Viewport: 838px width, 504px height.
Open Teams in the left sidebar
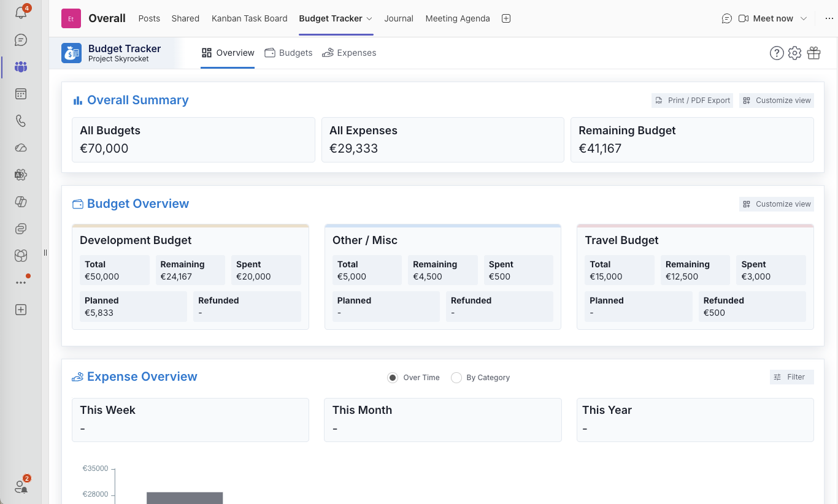pyautogui.click(x=21, y=67)
